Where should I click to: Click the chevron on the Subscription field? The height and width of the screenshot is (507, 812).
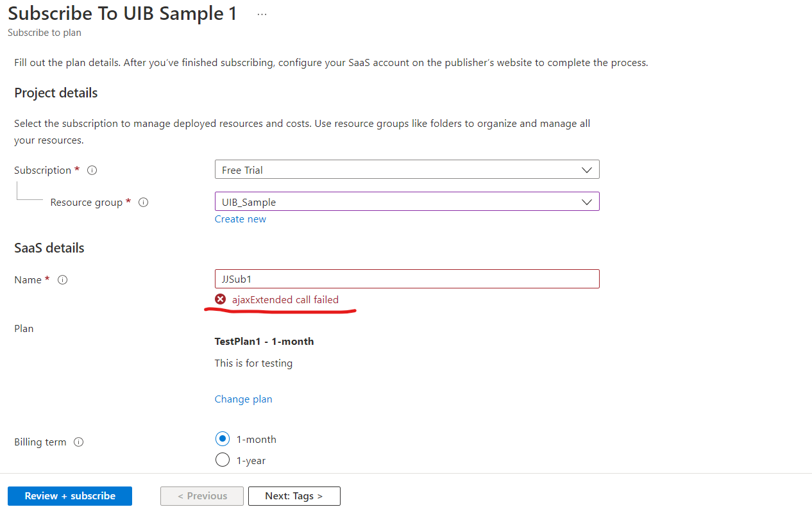[586, 169]
